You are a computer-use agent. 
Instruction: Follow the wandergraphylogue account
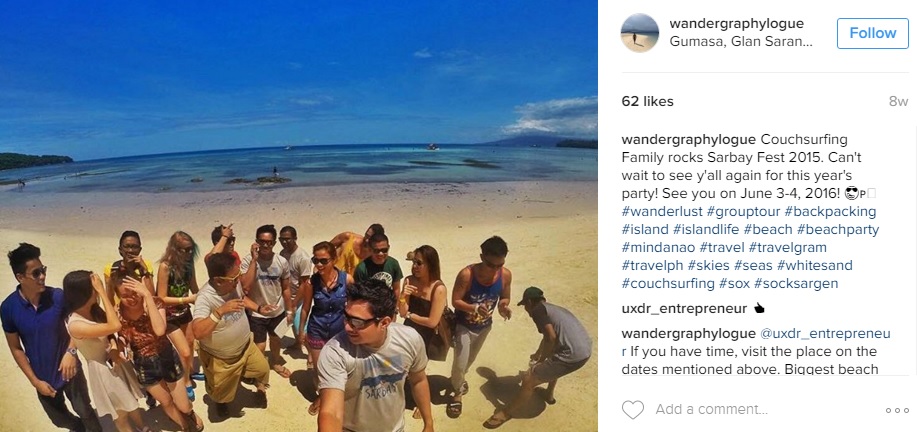tap(873, 33)
